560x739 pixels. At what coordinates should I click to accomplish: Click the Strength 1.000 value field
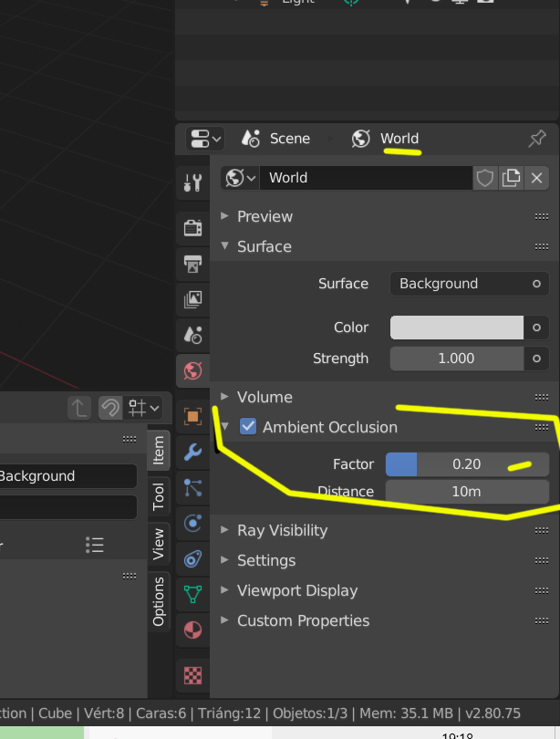click(x=457, y=359)
